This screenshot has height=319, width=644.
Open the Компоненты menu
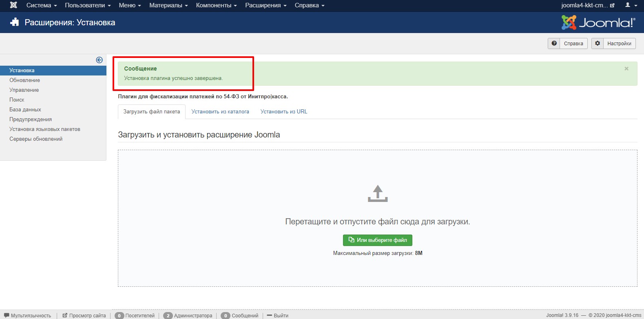click(216, 5)
